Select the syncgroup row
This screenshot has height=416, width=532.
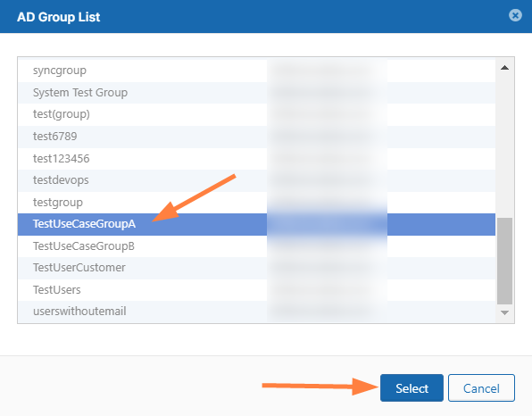tap(256, 71)
